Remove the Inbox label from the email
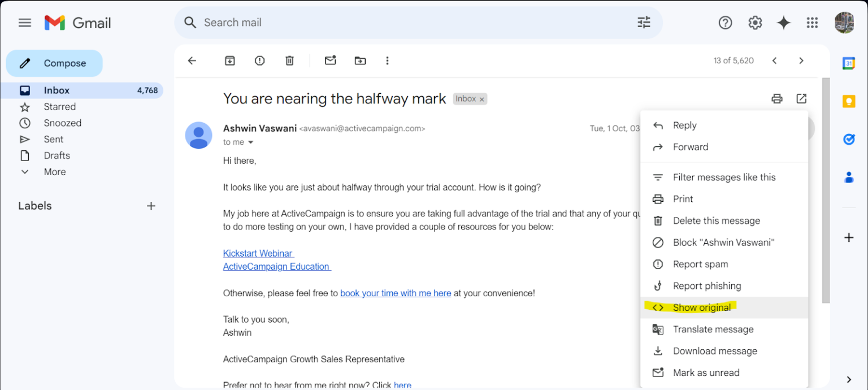Image resolution: width=868 pixels, height=390 pixels. coord(481,99)
